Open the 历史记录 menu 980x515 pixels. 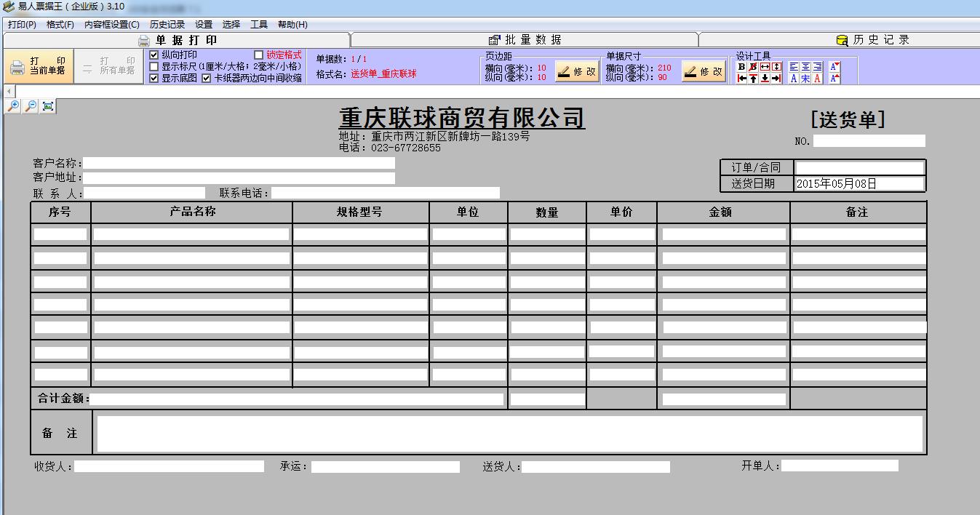[167, 24]
